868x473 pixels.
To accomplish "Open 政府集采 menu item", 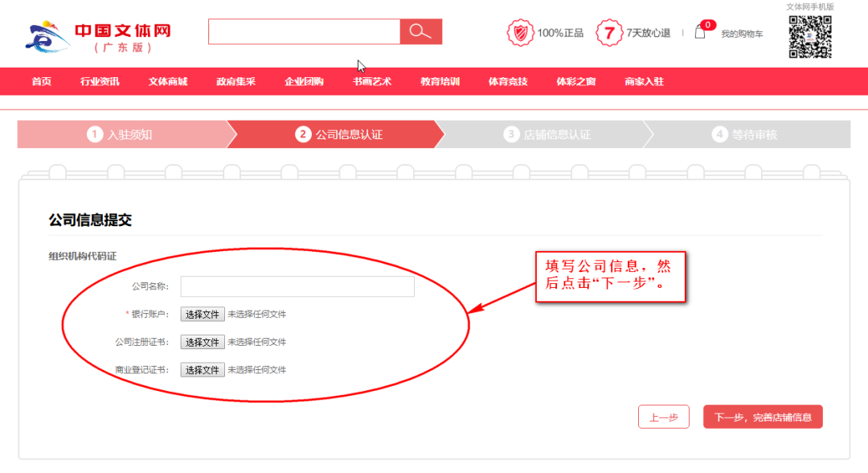I will [235, 81].
